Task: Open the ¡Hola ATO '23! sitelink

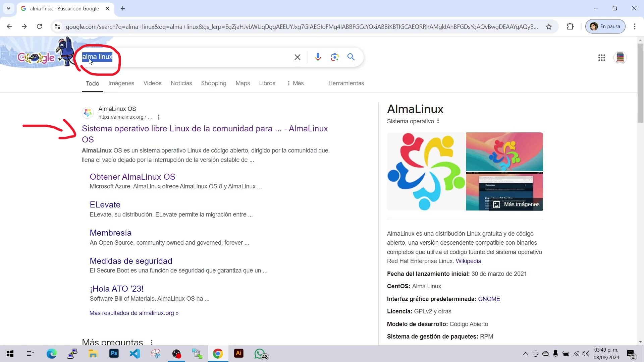Action: click(x=116, y=289)
